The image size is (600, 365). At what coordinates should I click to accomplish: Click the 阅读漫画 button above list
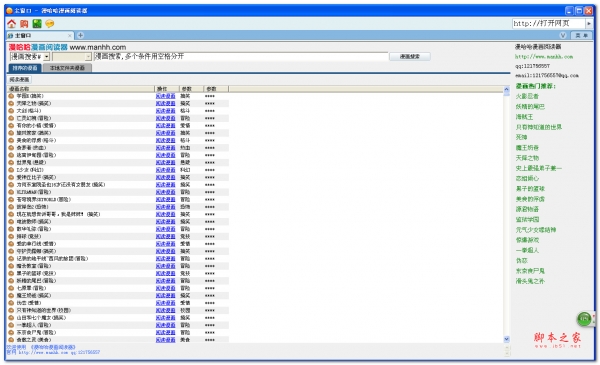19,80
